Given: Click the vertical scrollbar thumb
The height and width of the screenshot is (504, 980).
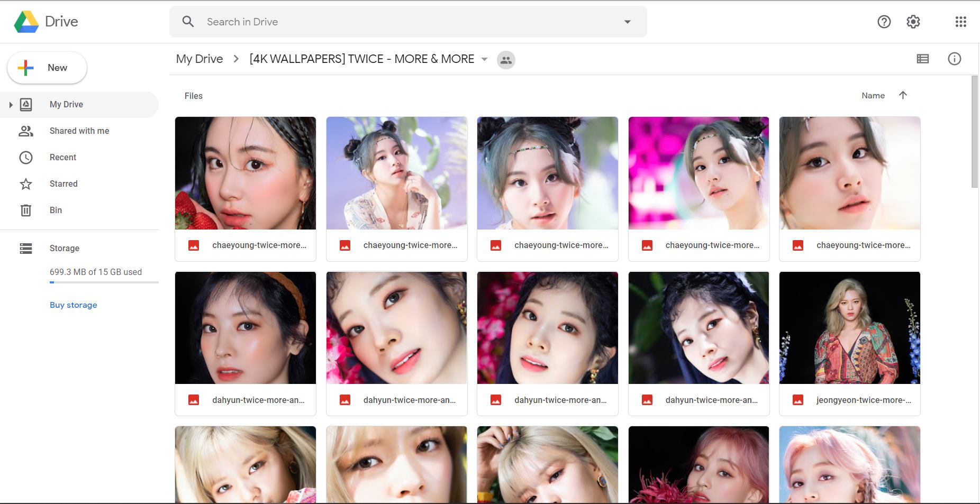Looking at the screenshot, I should pos(975,131).
